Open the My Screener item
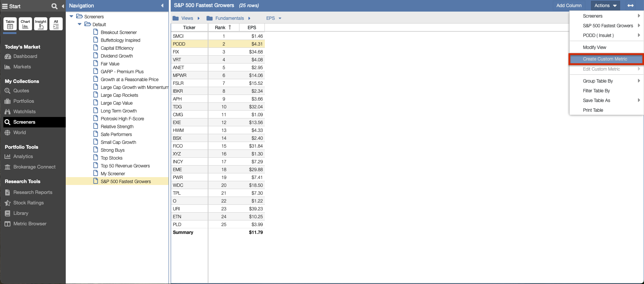Screen dimensions: 644x284 (113, 174)
